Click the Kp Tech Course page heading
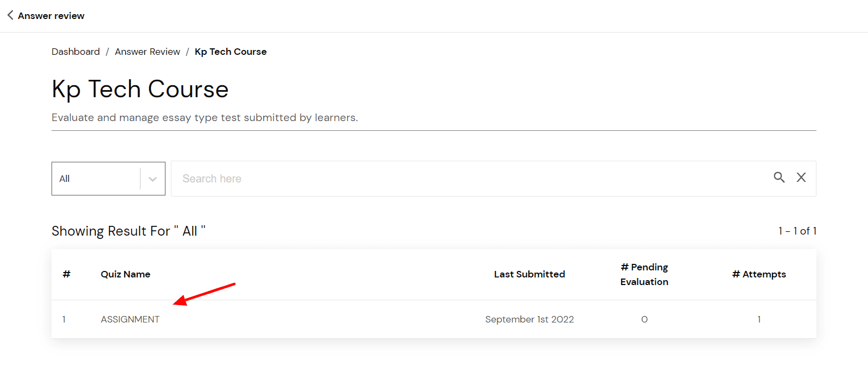Viewport: 868px width, 392px height. tap(140, 89)
